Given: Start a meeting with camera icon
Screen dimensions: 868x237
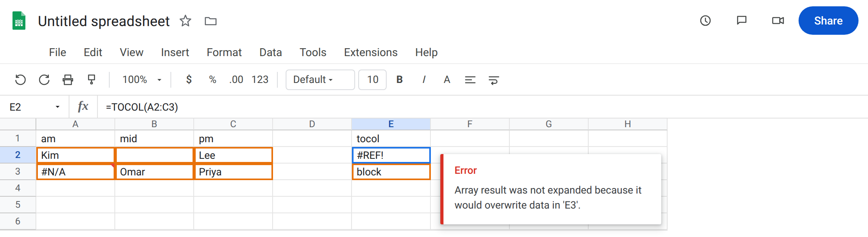Looking at the screenshot, I should point(778,21).
